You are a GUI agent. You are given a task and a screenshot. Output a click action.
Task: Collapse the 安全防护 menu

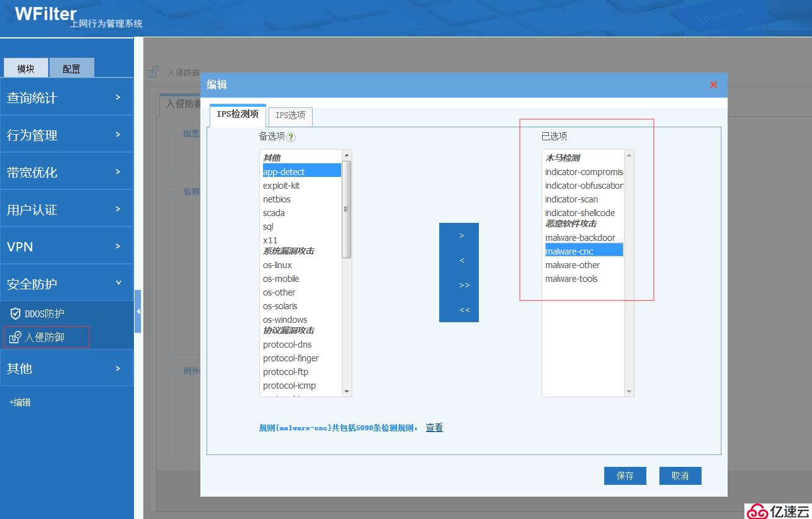(66, 283)
